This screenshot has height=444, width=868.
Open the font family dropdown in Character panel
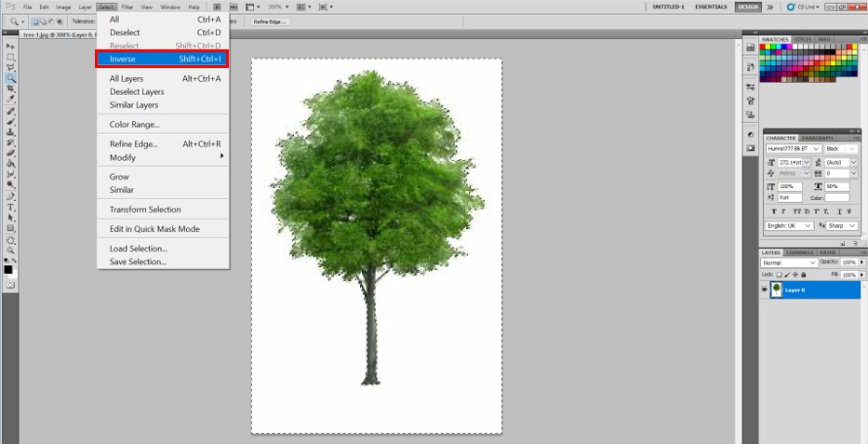coord(793,149)
